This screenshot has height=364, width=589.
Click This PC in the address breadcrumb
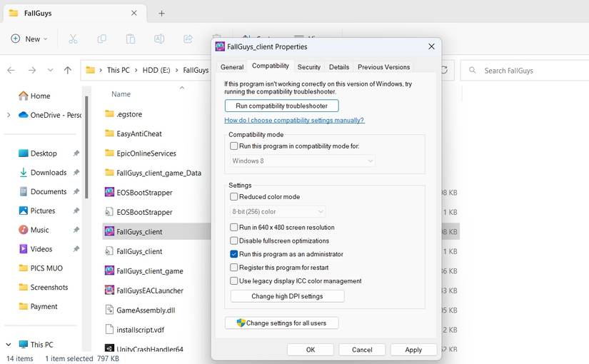[x=118, y=70]
